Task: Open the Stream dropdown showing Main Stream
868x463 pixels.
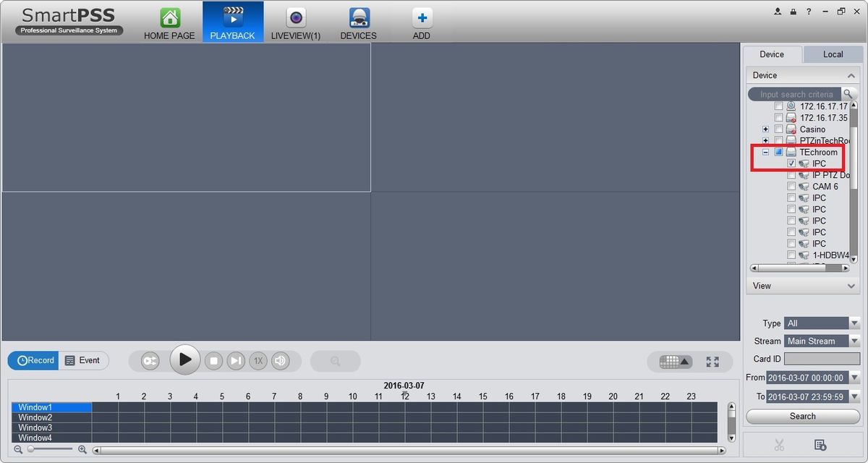Action: pos(822,341)
